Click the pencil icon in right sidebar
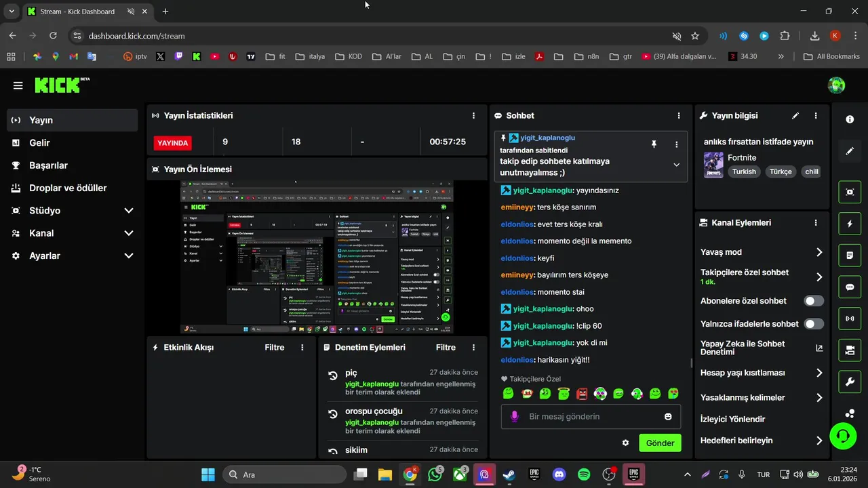This screenshot has height=488, width=868. 850,150
